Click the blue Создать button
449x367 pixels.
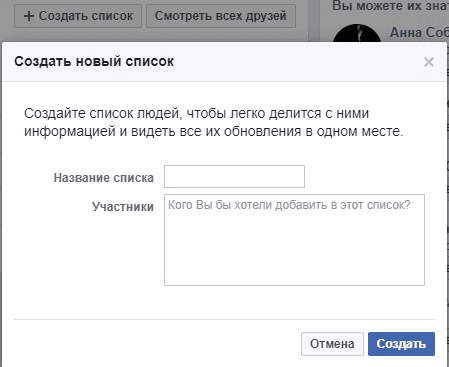tap(401, 344)
